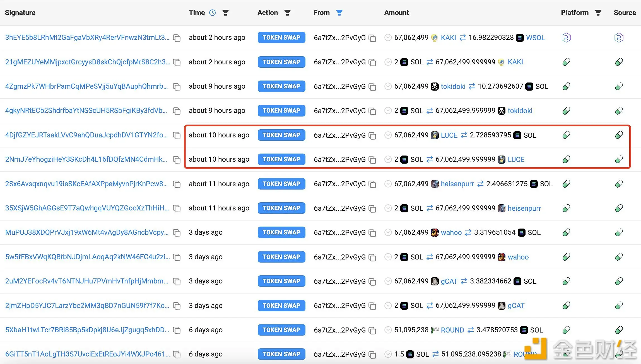Toggle time format clock icon
Screen dimensions: 641x364
tap(213, 13)
